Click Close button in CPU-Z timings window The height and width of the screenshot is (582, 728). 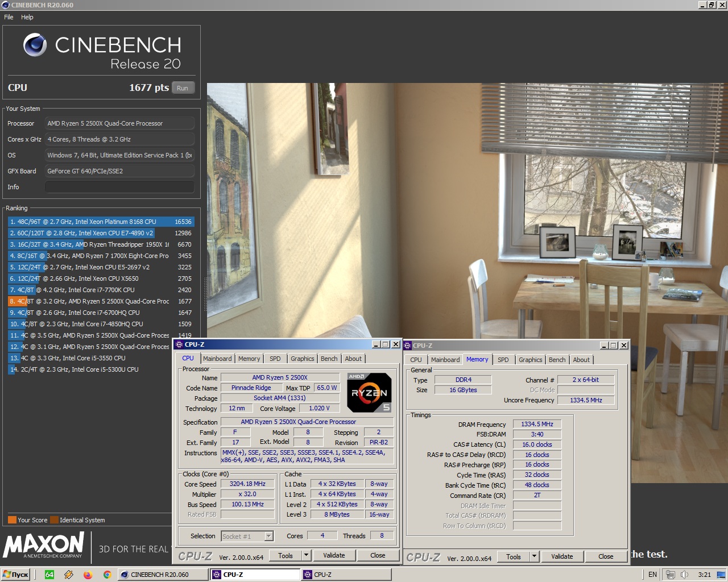click(606, 556)
